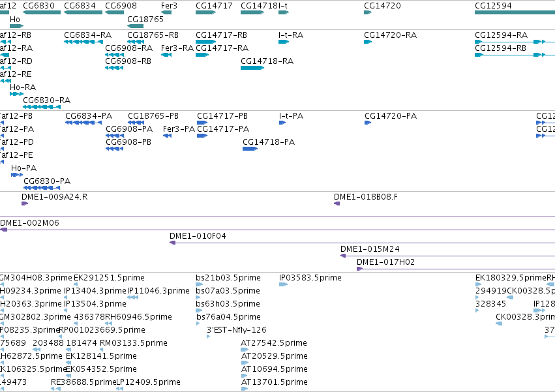This screenshot has height=392, width=555.
Task: Click the Fer3 gene label
Action: click(169, 6)
